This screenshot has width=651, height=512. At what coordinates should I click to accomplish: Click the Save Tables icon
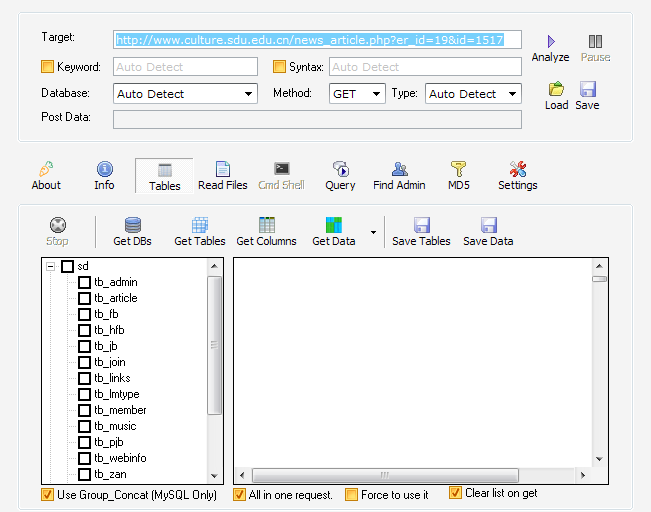[422, 225]
